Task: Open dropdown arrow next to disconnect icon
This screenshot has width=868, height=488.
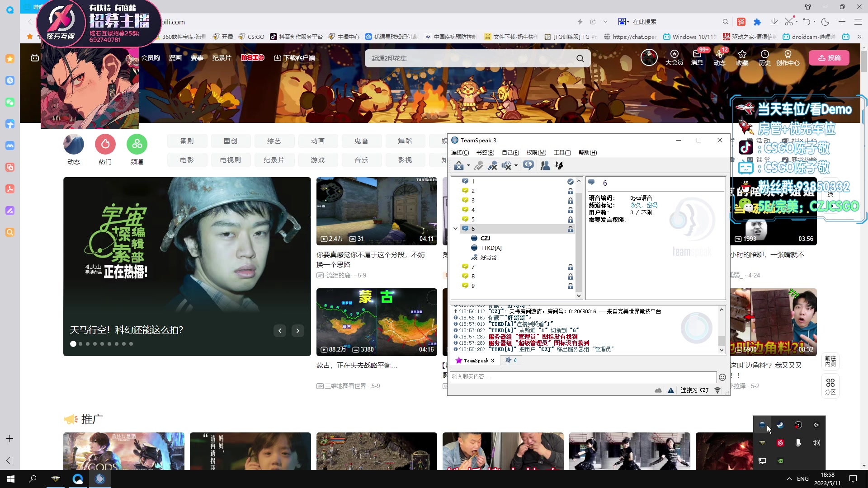Action: point(468,166)
